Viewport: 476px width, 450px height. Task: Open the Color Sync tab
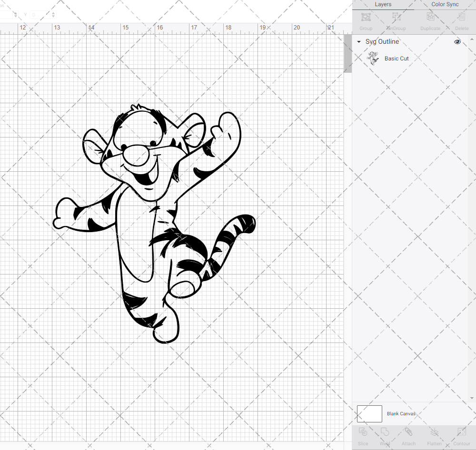445,5
